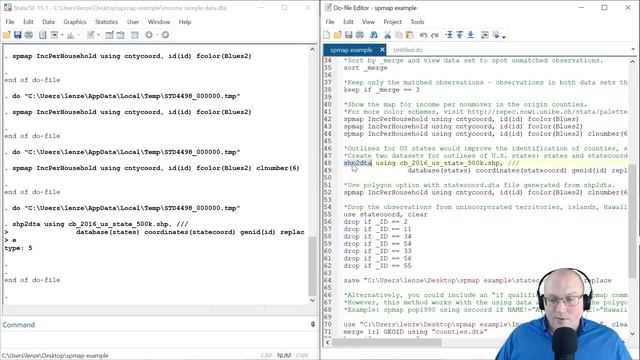Click the Open file icon in Stata main toolbar

[7, 35]
